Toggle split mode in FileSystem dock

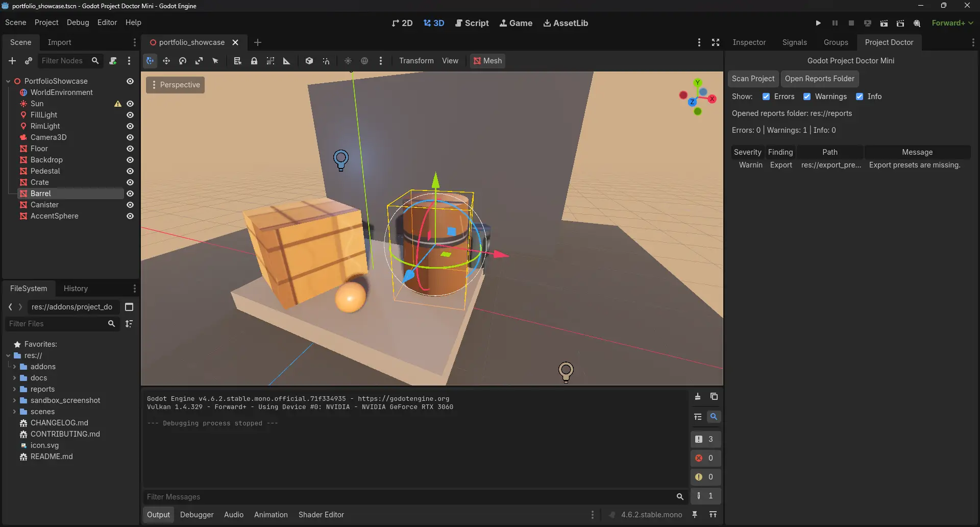129,307
